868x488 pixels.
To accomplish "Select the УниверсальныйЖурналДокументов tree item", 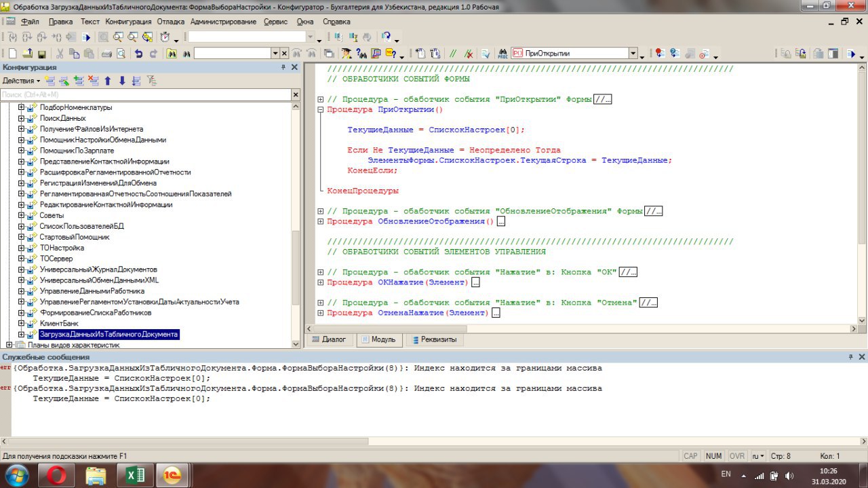I will click(x=98, y=269).
